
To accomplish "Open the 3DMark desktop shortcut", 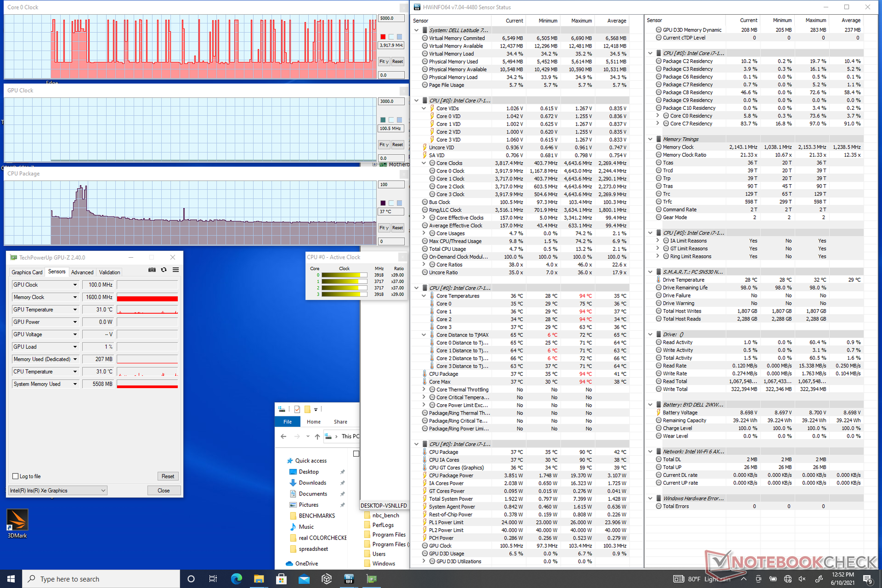I will [x=17, y=524].
